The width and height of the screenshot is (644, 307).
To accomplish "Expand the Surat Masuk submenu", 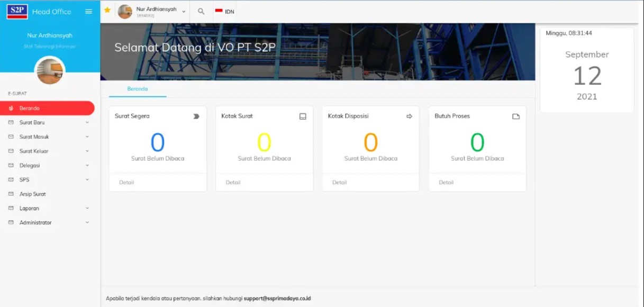I will (49, 137).
